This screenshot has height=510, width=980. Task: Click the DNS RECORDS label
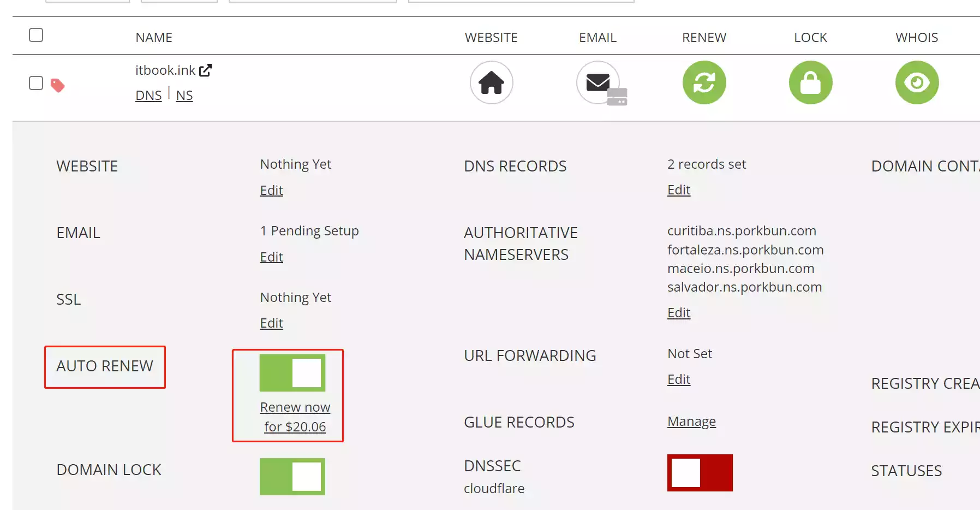[515, 166]
